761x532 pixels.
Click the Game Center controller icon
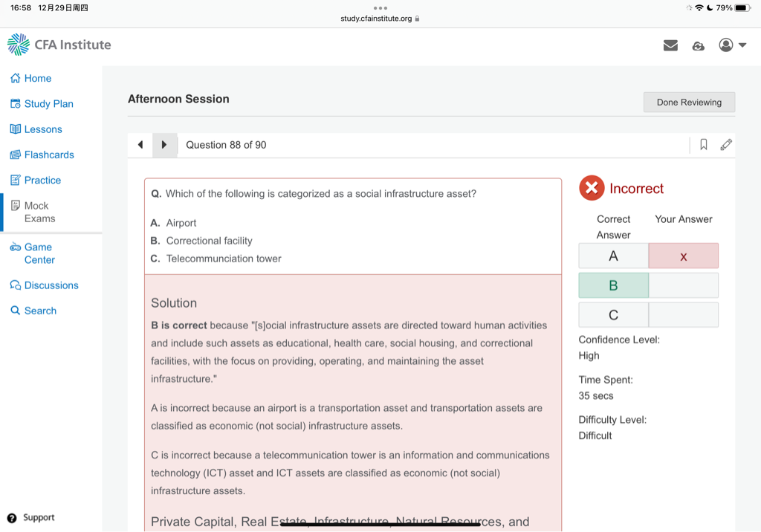coord(16,247)
